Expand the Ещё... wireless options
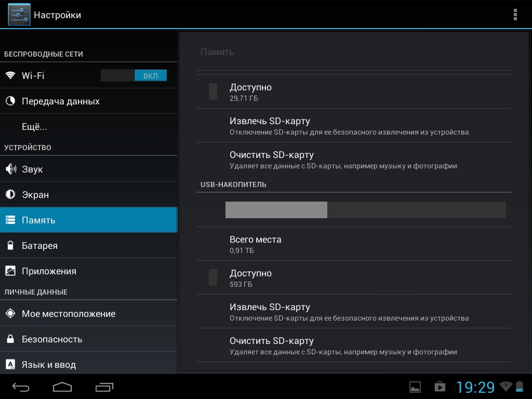Image resolution: width=532 pixels, height=399 pixels. (34, 127)
